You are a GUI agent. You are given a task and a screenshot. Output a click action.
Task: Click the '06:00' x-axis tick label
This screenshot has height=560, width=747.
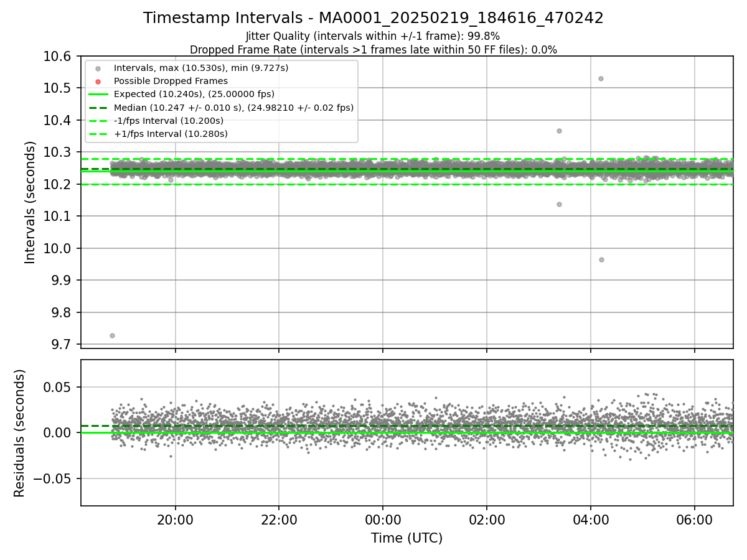pos(695,520)
